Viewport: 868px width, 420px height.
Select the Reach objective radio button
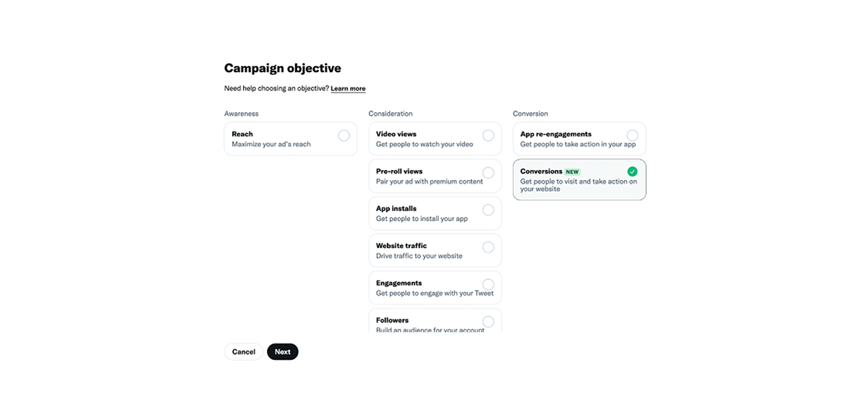[x=344, y=136]
